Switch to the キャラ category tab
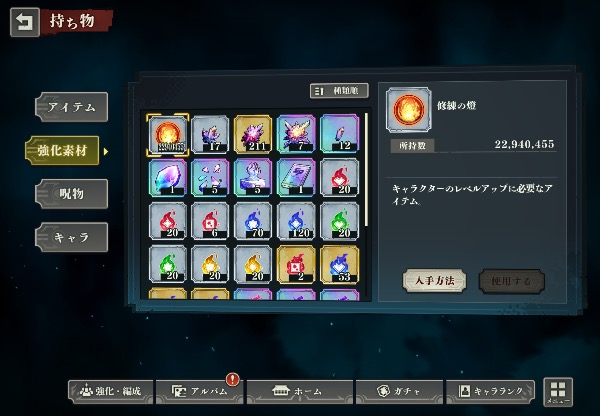 (72, 237)
